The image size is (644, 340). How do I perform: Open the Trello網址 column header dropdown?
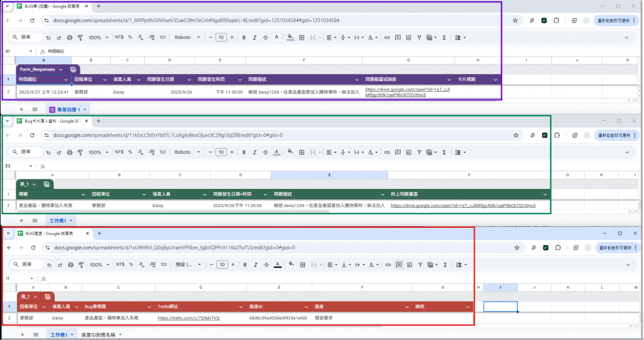point(241,307)
